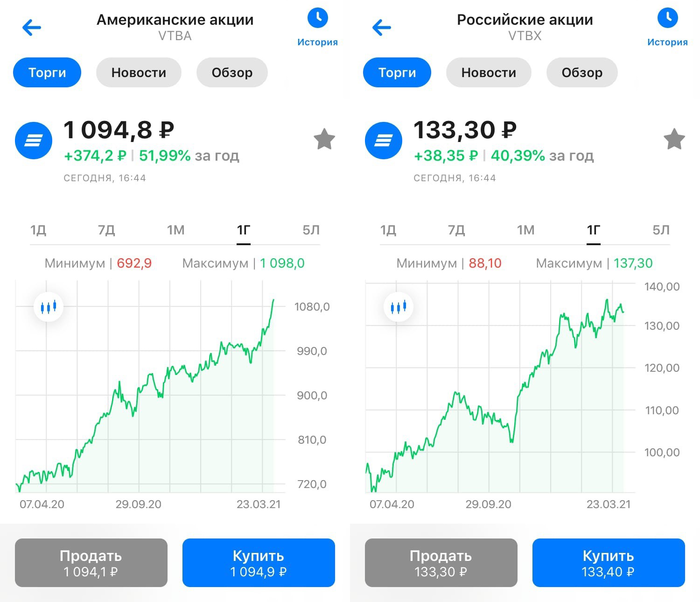Open the Обзор tab for VTBX

tap(582, 73)
